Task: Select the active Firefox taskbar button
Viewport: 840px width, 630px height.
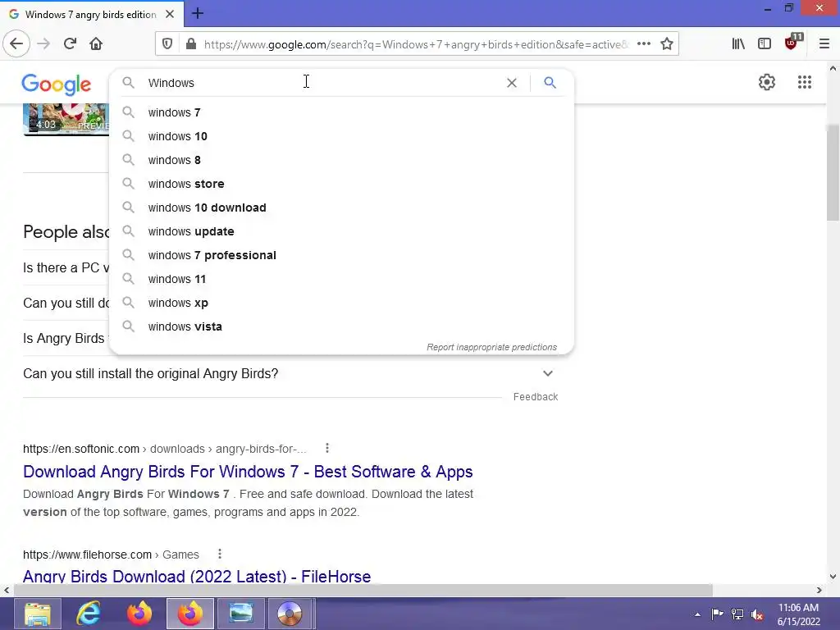Action: (x=190, y=614)
